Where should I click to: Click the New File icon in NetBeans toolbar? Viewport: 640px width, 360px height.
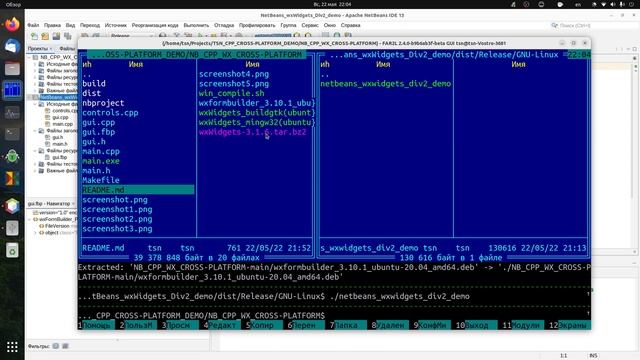point(34,36)
